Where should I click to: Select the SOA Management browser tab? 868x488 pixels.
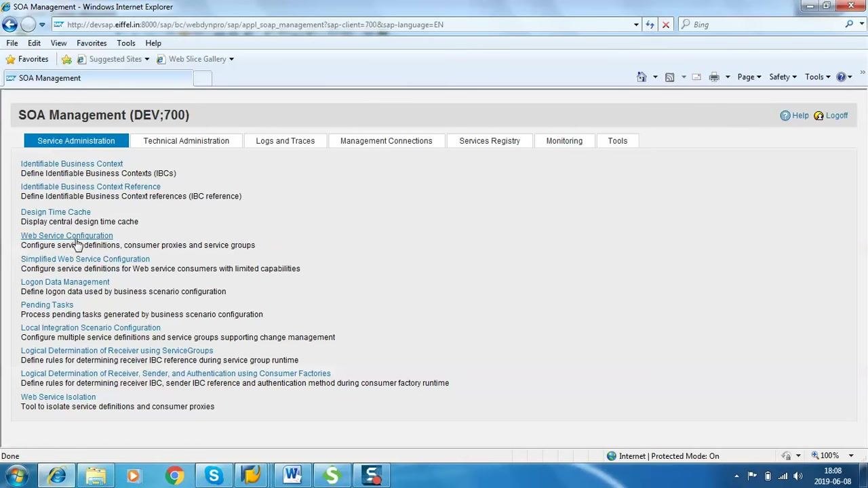click(98, 78)
